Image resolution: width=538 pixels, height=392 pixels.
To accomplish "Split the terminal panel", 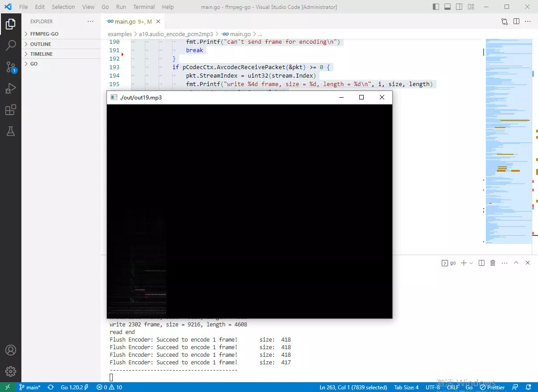I will 481,263.
